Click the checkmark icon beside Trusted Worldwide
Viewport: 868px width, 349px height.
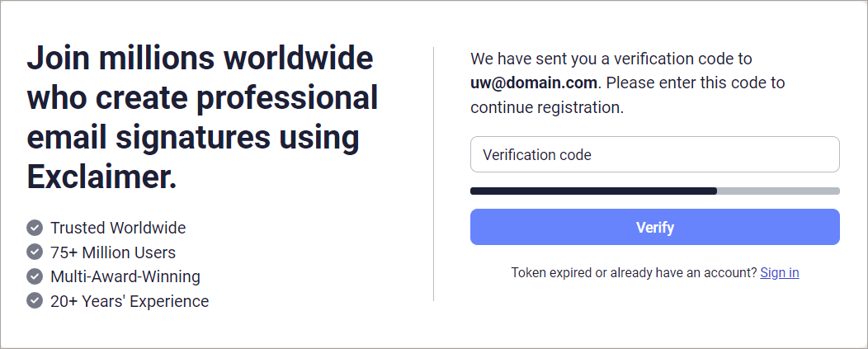(35, 228)
